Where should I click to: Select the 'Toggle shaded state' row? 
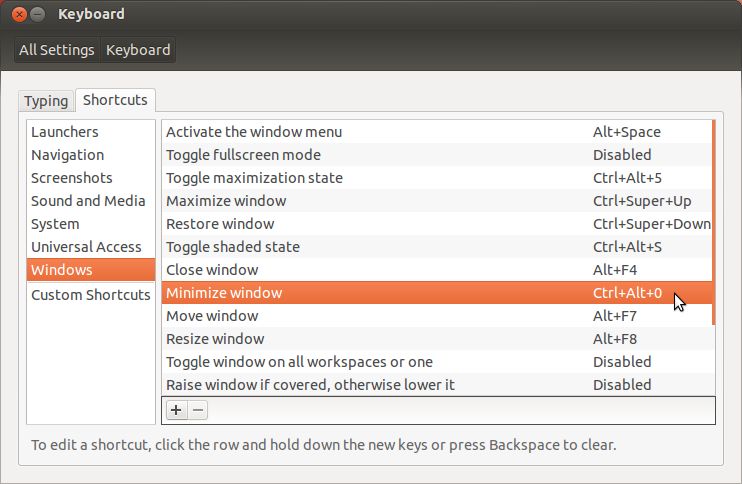click(x=437, y=246)
